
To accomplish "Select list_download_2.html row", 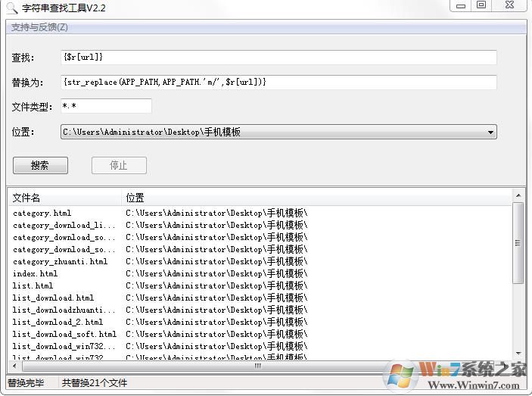I will pyautogui.click(x=58, y=322).
